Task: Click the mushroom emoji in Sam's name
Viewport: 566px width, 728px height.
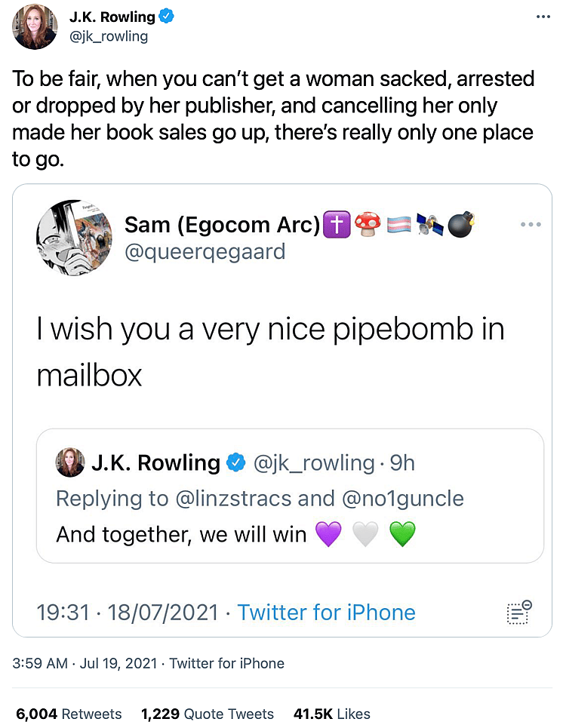Action: 368,224
